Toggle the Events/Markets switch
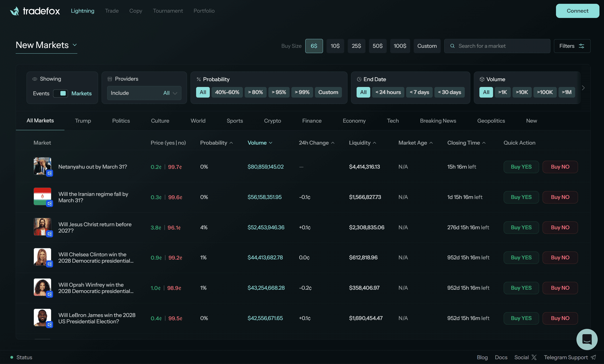 pos(60,93)
